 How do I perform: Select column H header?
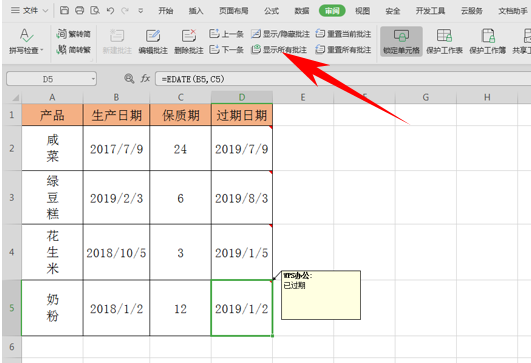(487, 98)
